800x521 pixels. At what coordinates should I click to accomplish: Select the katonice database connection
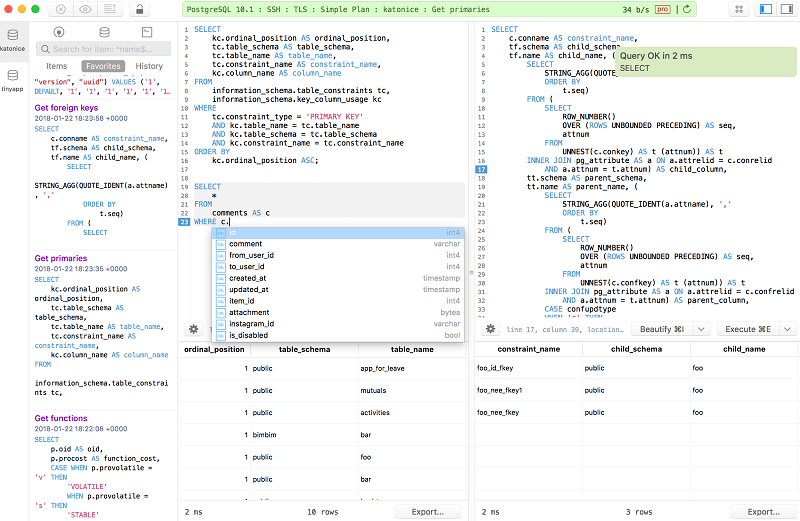(x=12, y=40)
